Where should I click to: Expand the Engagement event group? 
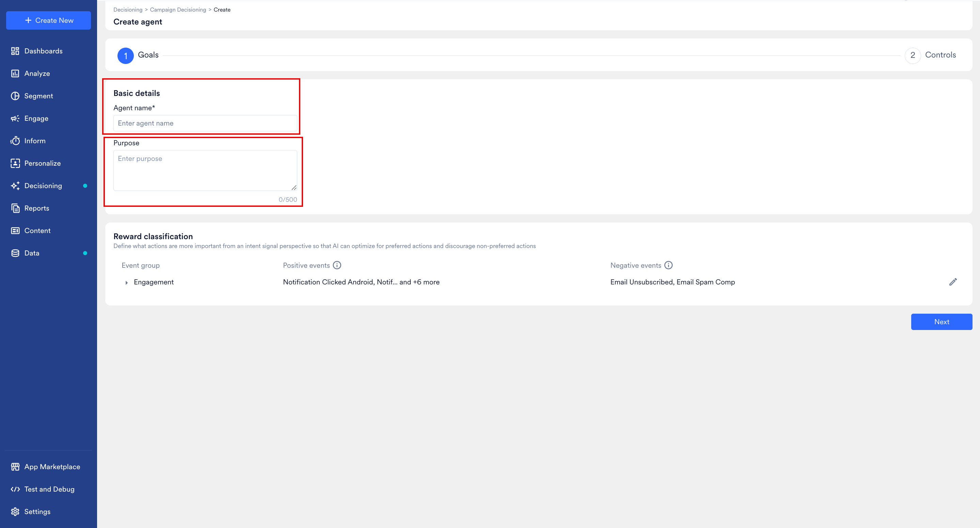click(x=127, y=282)
